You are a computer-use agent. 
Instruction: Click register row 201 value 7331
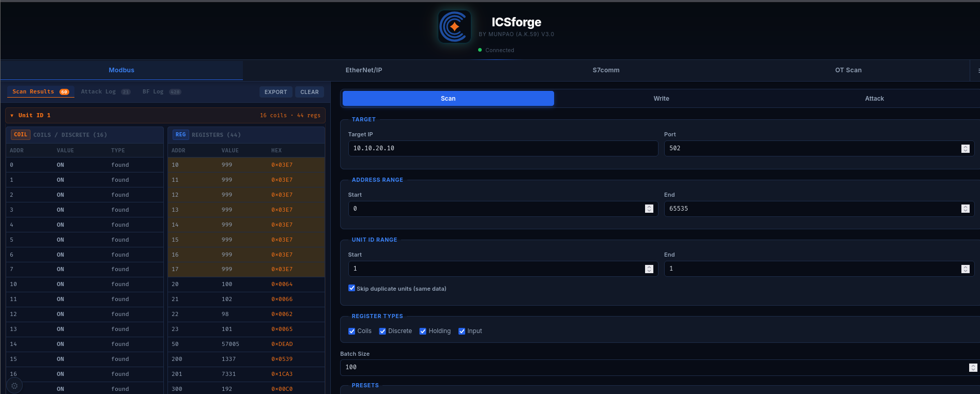point(228,374)
